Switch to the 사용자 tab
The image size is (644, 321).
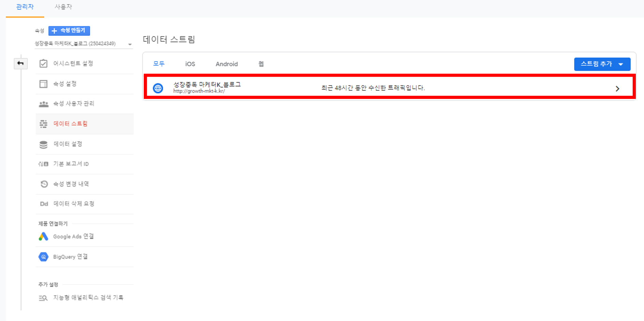pos(63,7)
